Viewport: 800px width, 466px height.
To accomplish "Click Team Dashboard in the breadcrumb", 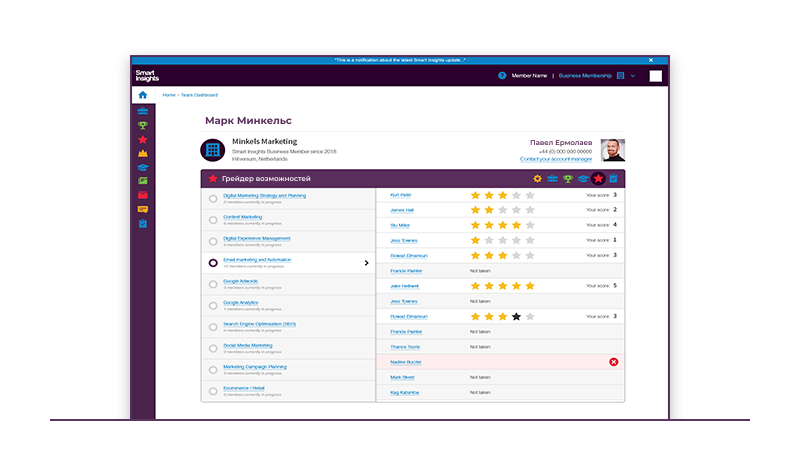I will coord(198,95).
